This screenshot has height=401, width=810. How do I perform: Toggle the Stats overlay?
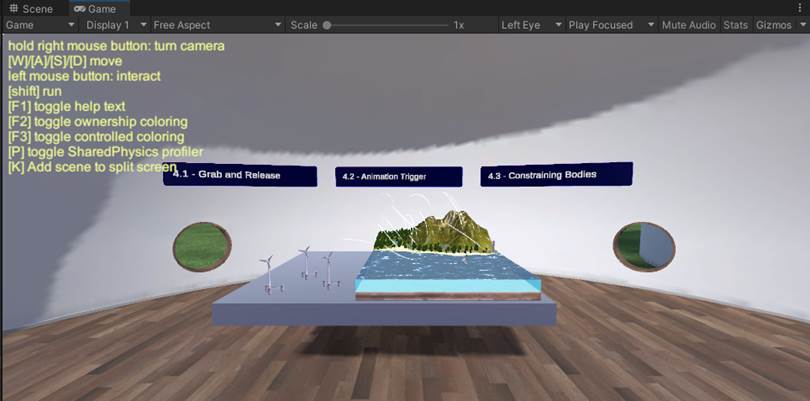coord(735,25)
